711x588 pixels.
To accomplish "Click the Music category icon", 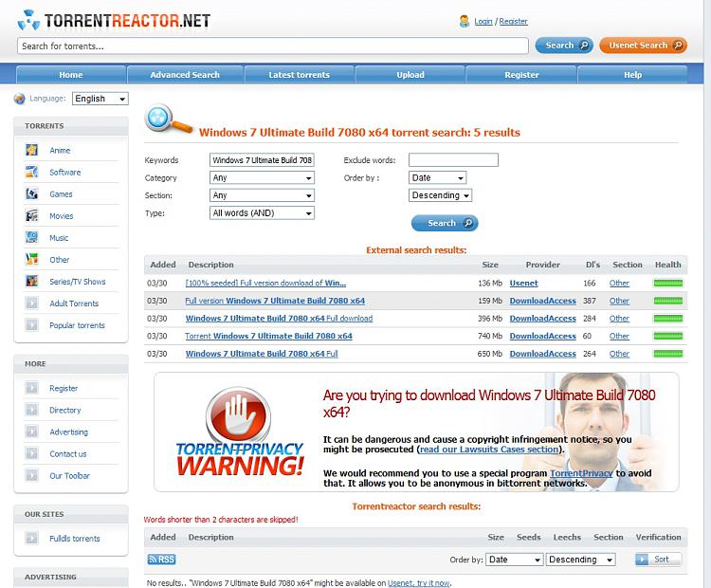I will click(x=31, y=237).
